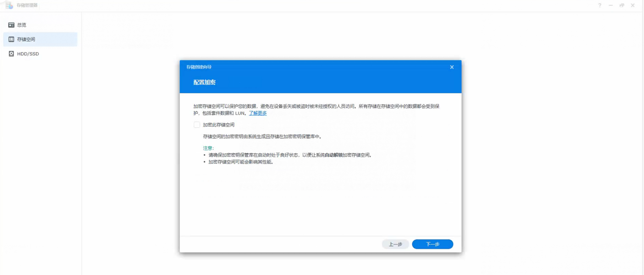Enable the 加密此存储空间 checkbox
Image resolution: width=644 pixels, height=275 pixels.
point(197,125)
